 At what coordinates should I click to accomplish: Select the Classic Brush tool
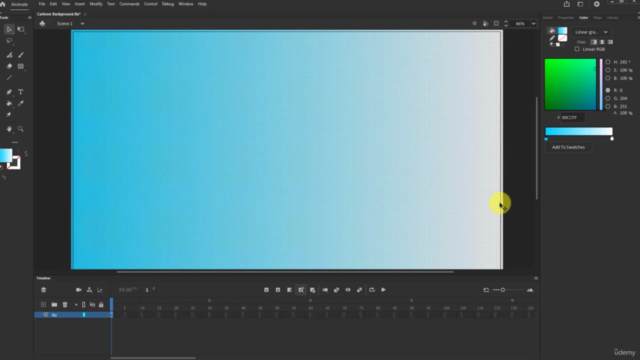(x=21, y=55)
